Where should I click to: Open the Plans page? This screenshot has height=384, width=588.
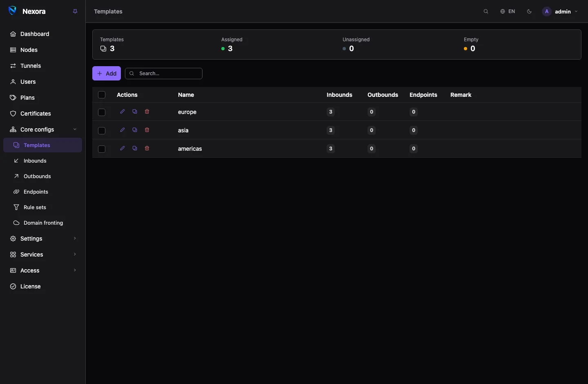click(43, 98)
